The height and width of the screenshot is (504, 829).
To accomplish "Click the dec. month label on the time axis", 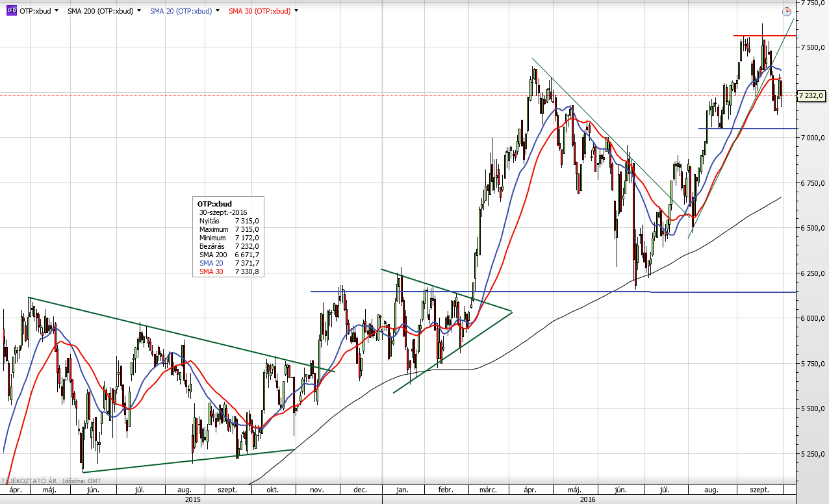I will (359, 489).
